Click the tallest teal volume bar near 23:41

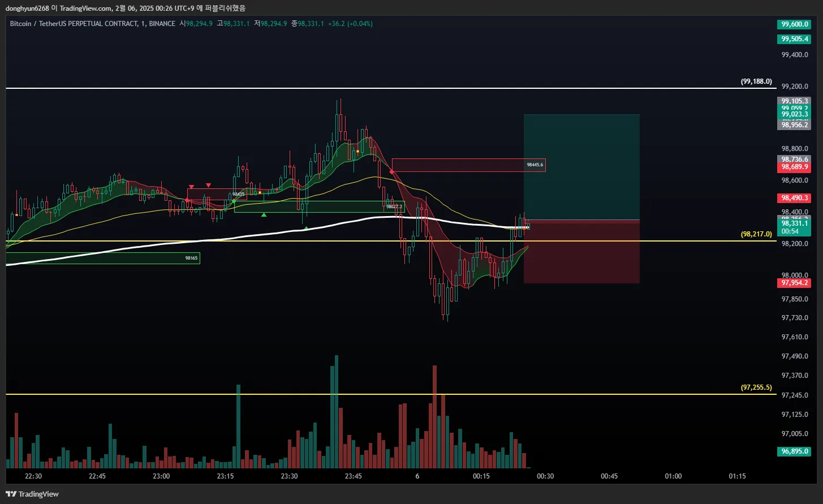337,411
